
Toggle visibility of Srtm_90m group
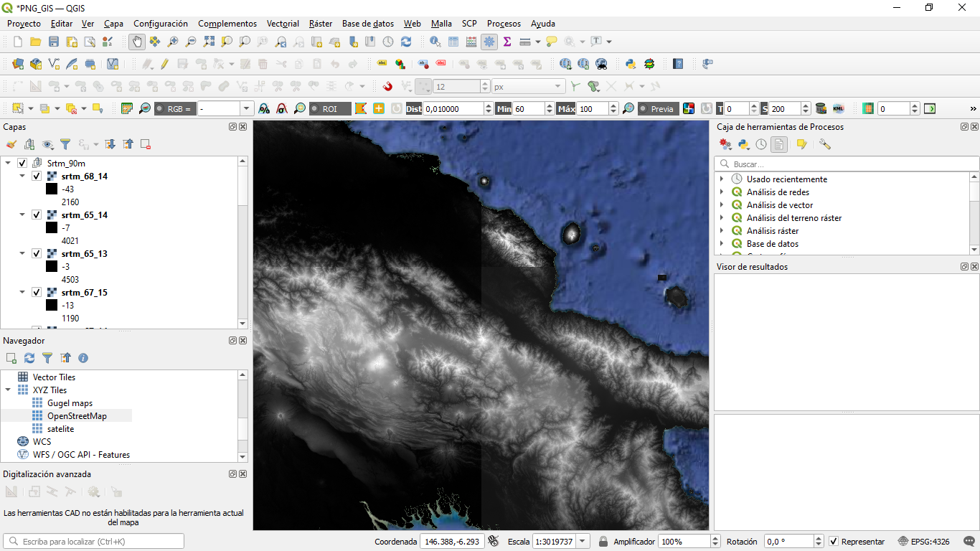click(x=22, y=163)
